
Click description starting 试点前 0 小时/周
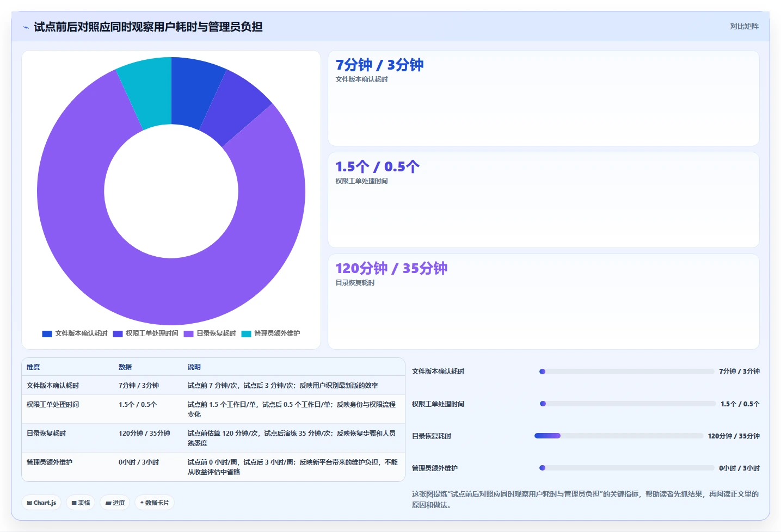293,467
